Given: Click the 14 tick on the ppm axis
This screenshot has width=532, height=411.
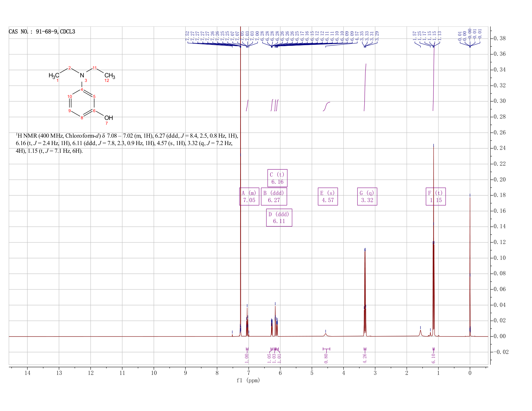Looking at the screenshot, I should 27,373.
